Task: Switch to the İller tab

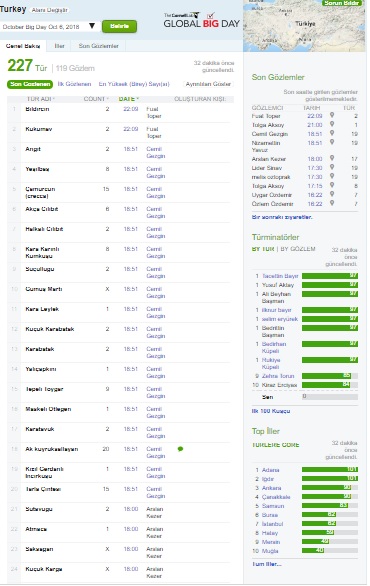Action: [x=59, y=46]
